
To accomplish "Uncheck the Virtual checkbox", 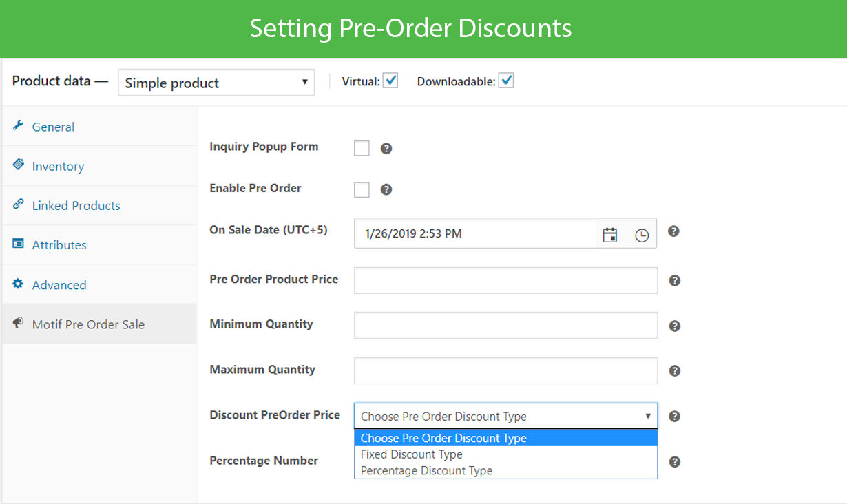I will 390,81.
